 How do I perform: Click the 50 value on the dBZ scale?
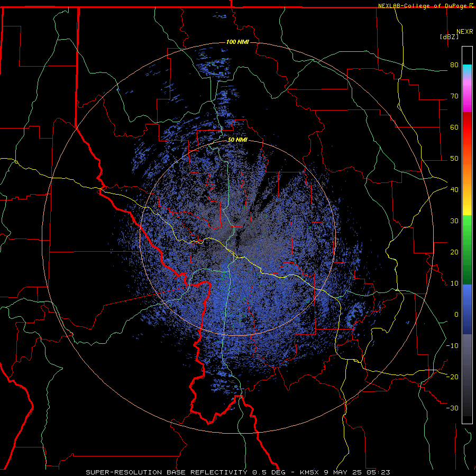coord(454,159)
